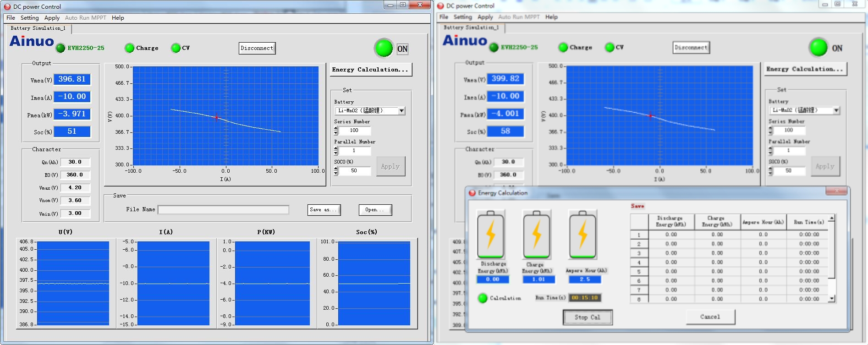Click the Charge Energy battery icon
This screenshot has width=868, height=345.
536,235
